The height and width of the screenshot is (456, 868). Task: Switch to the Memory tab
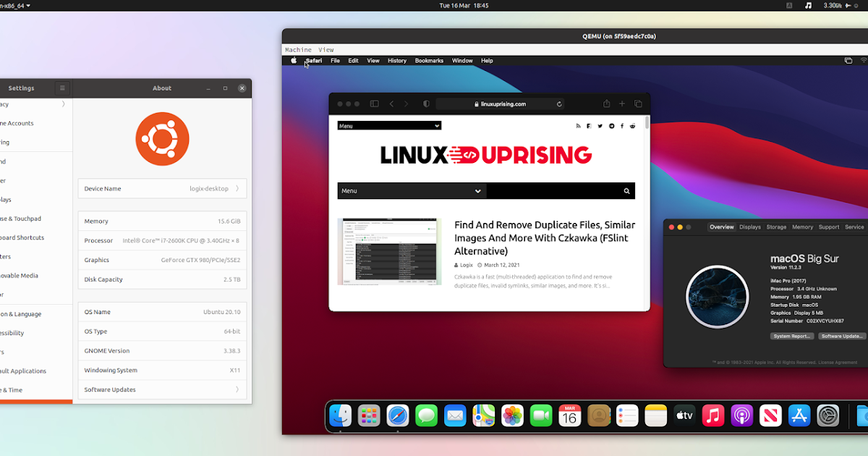click(x=802, y=227)
